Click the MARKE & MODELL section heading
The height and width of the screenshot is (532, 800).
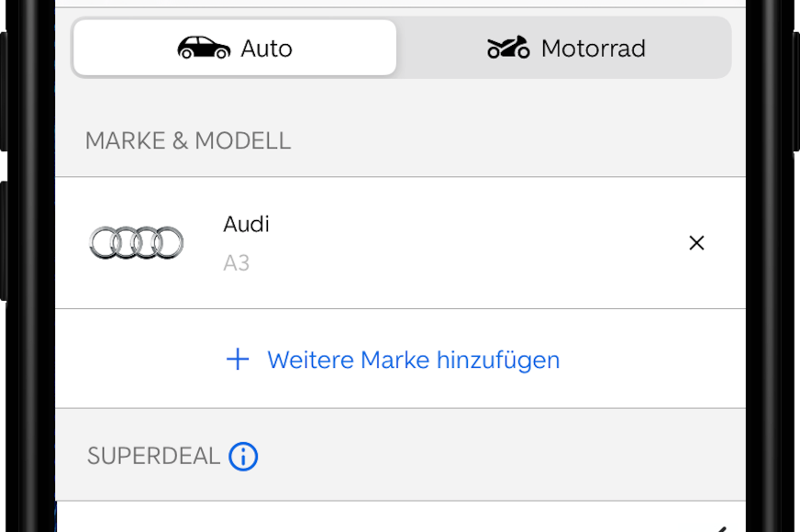pos(188,140)
